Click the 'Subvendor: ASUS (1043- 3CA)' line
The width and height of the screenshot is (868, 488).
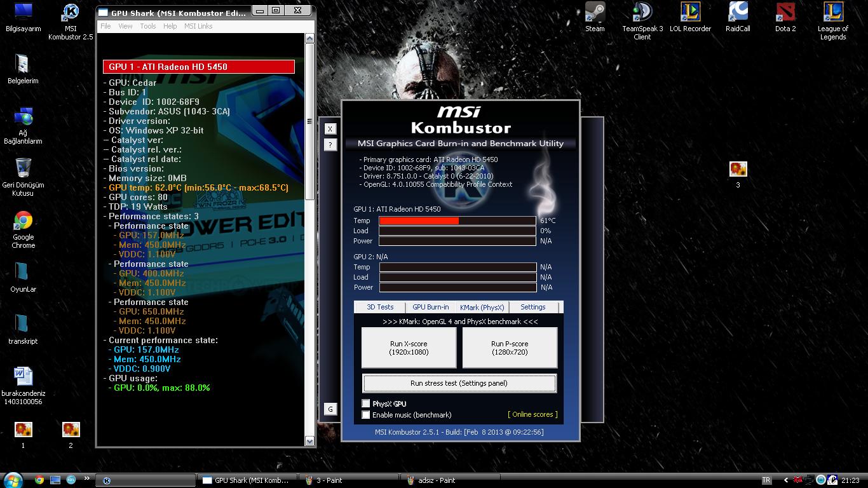[166, 111]
